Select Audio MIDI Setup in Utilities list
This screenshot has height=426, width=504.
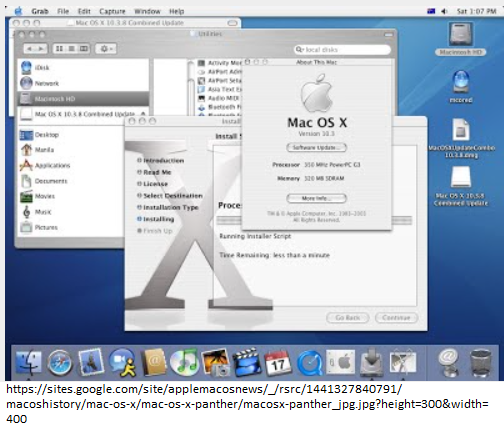(x=219, y=98)
